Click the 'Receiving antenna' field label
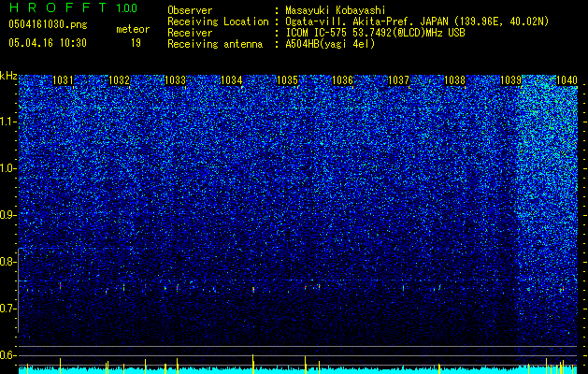The width and height of the screenshot is (588, 374). 215,44
